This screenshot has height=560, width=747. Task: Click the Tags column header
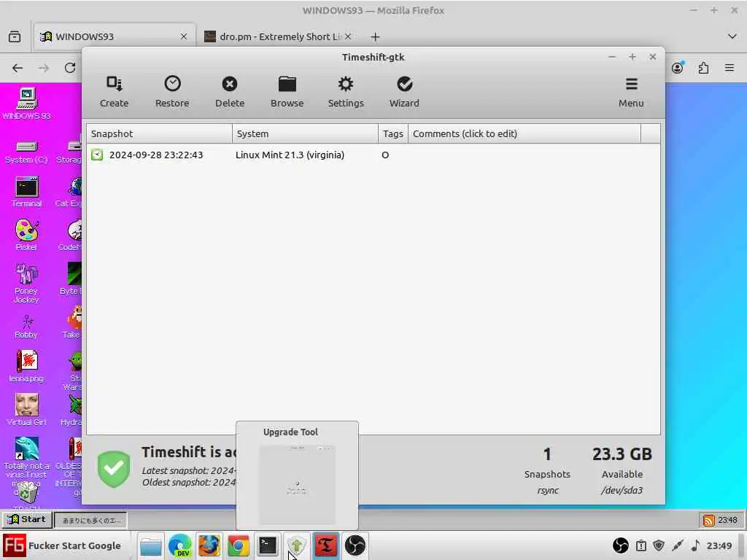pos(393,134)
